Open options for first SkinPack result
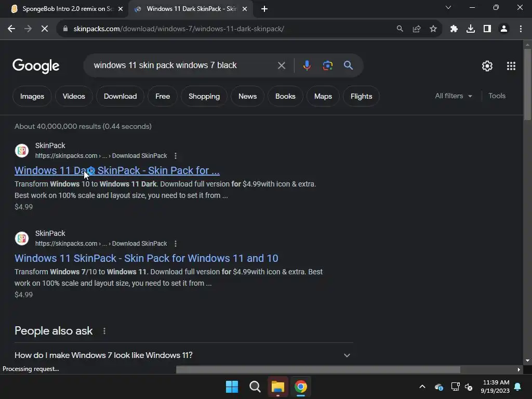This screenshot has height=399, width=532. coord(176,156)
